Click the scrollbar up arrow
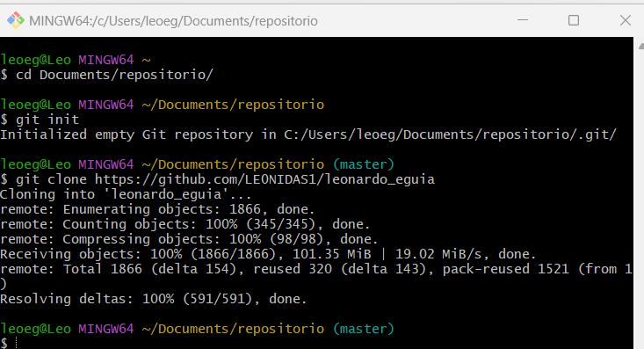Viewport: 644px width, 349px height. pyautogui.click(x=640, y=47)
